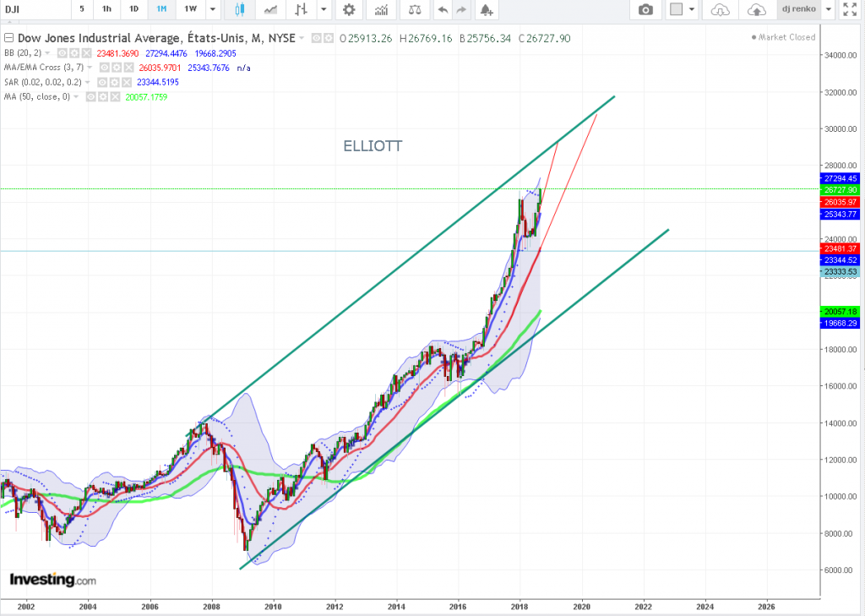The width and height of the screenshot is (865, 616).
Task: Select the layout square icon
Action: (x=677, y=9)
